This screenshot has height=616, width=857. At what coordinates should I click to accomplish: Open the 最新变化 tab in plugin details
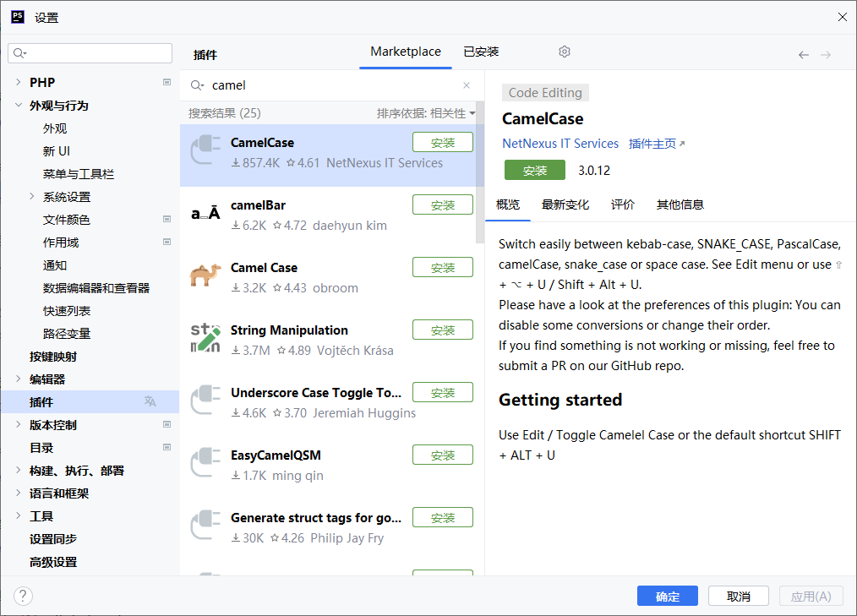[565, 204]
